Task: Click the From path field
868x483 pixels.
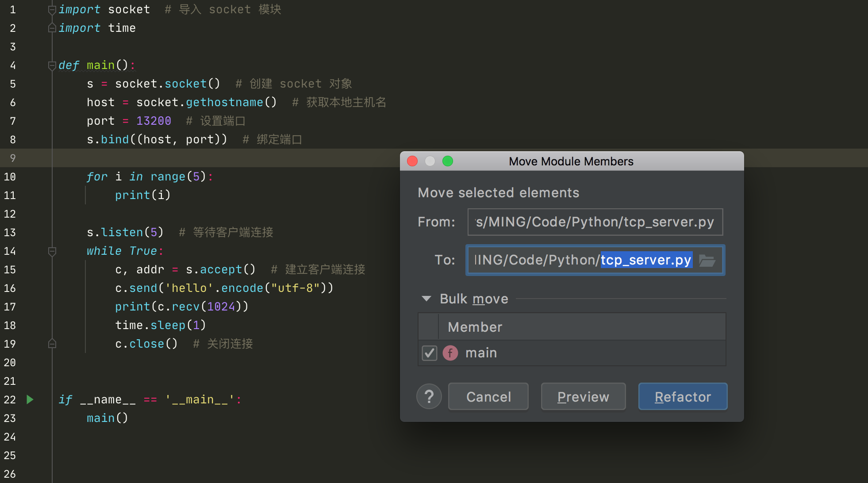Action: click(595, 222)
